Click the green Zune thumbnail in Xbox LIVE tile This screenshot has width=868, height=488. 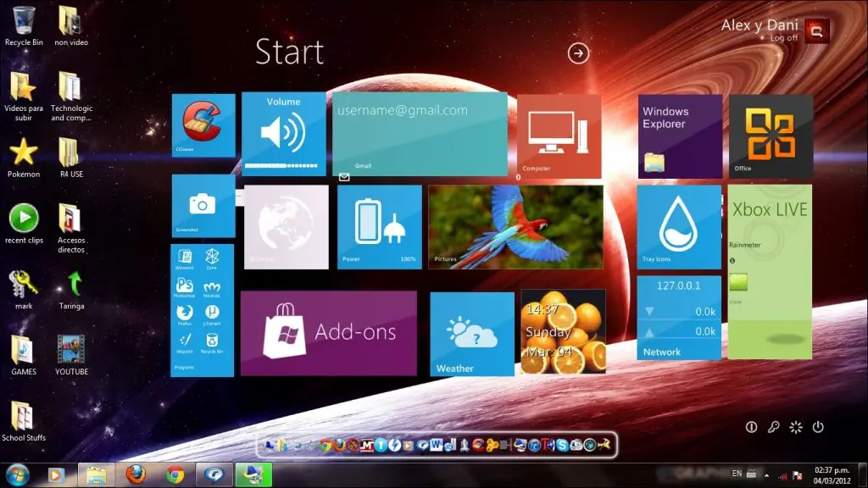[x=738, y=281]
